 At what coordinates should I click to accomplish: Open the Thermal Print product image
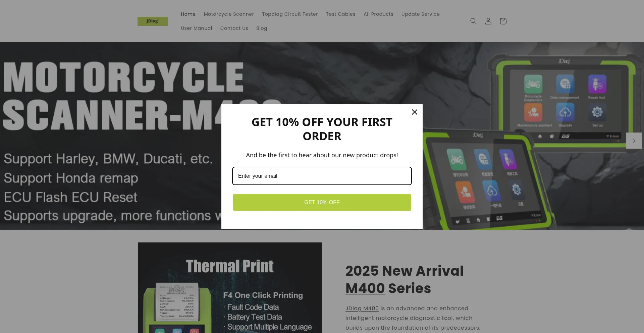coord(230,288)
